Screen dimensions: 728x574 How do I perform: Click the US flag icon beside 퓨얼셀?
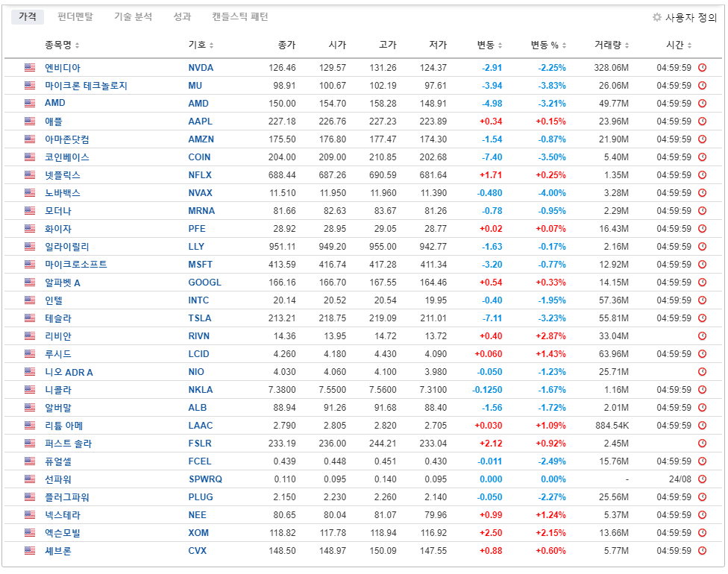(x=30, y=461)
